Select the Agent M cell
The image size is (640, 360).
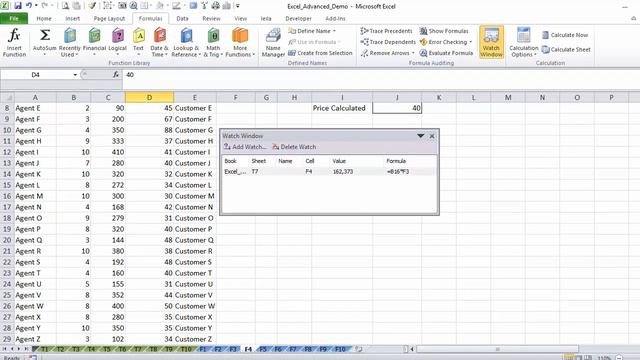point(35,196)
